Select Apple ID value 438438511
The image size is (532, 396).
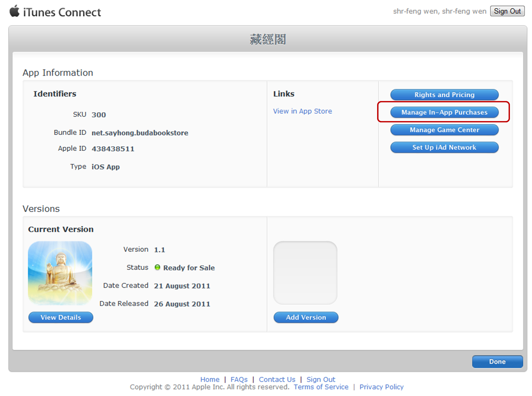[x=113, y=149]
